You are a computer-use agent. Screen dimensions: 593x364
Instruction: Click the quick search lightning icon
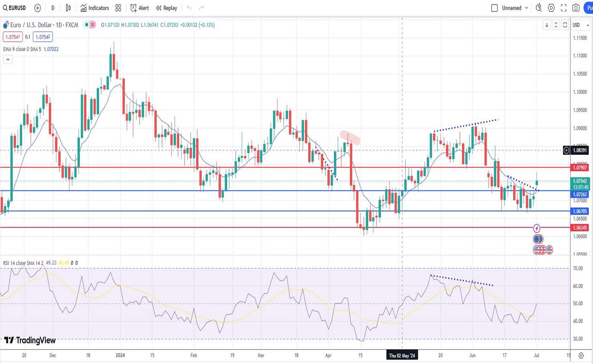tap(538, 8)
